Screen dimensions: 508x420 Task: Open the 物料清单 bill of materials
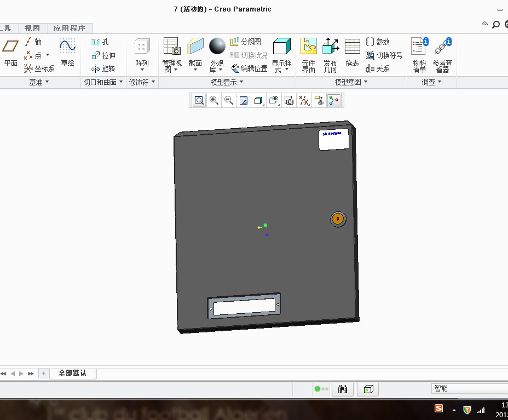[419, 54]
